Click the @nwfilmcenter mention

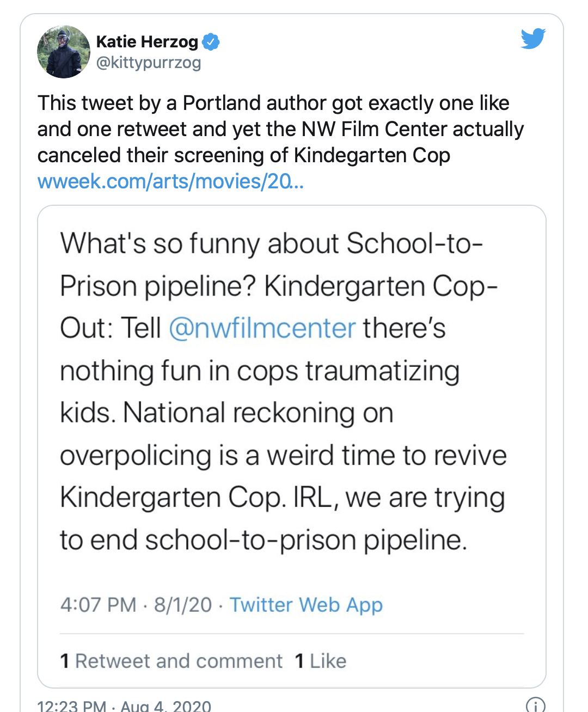[x=262, y=328]
